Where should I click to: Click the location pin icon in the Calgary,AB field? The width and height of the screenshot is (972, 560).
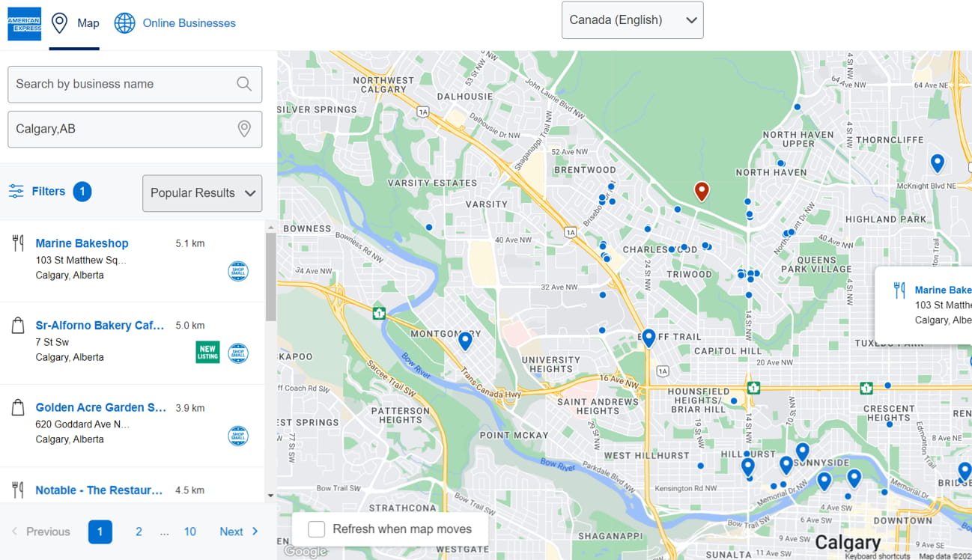click(244, 129)
